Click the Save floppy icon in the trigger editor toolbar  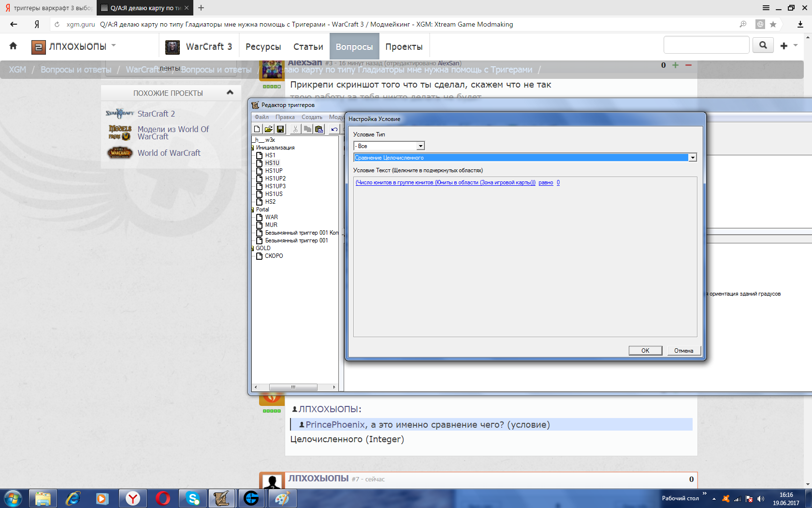click(280, 129)
